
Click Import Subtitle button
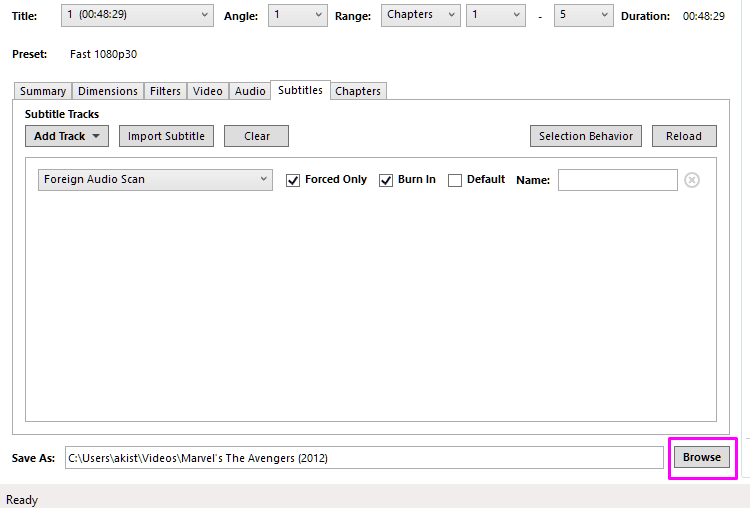166,136
